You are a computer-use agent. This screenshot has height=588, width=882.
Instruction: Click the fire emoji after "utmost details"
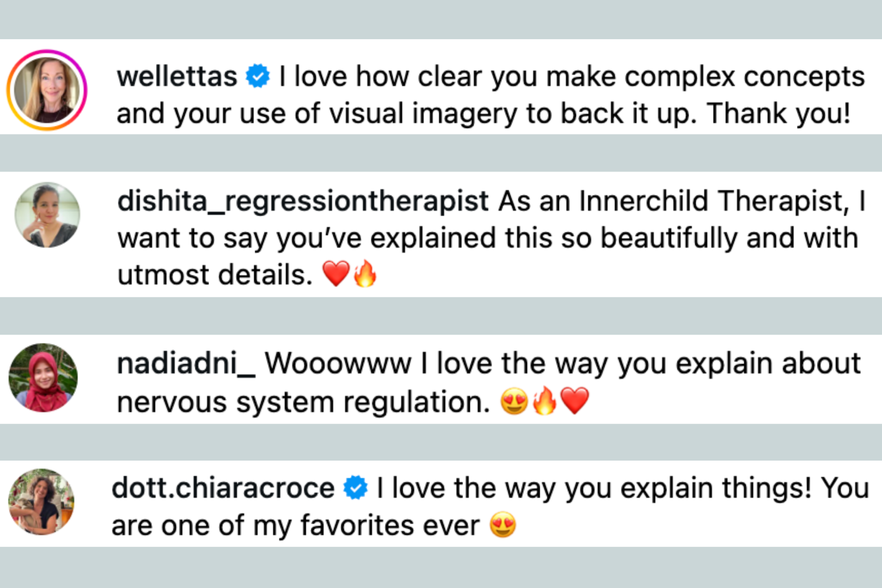coord(365,274)
